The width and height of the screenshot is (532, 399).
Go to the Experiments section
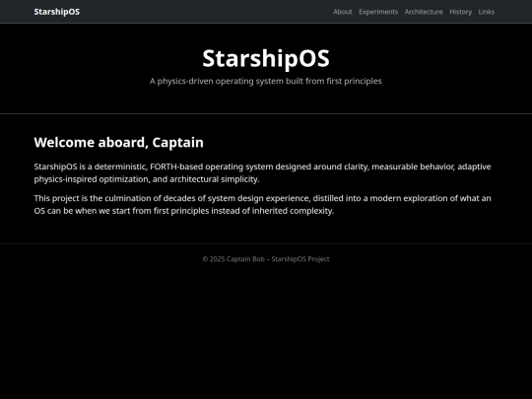(x=378, y=12)
